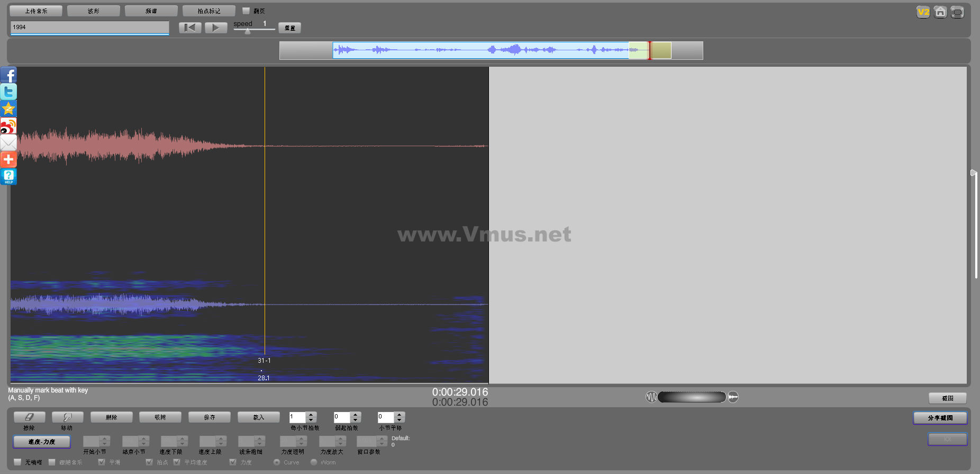Share via the Twitter icon
Screen dimensions: 980x474
tap(8, 92)
